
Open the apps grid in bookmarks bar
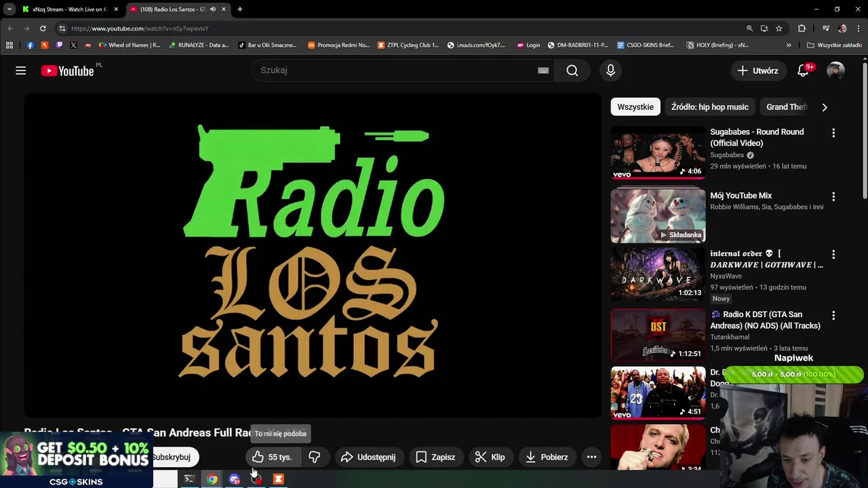coord(9,45)
